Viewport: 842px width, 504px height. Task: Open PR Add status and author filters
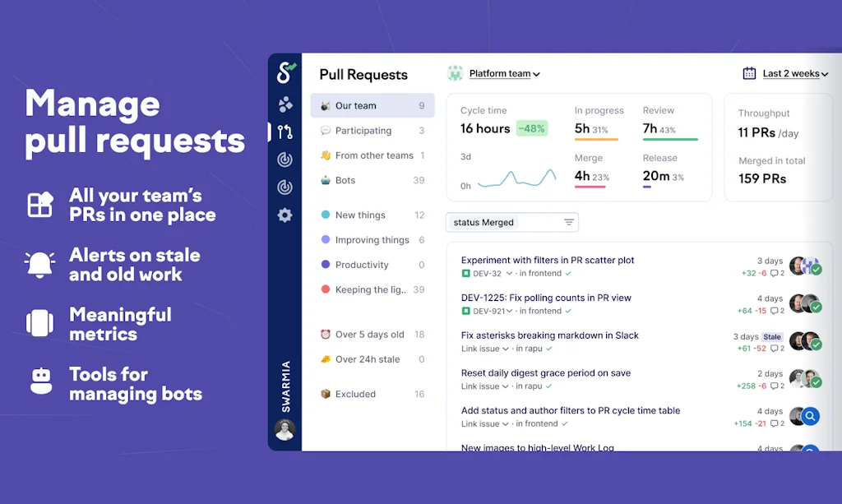[571, 410]
